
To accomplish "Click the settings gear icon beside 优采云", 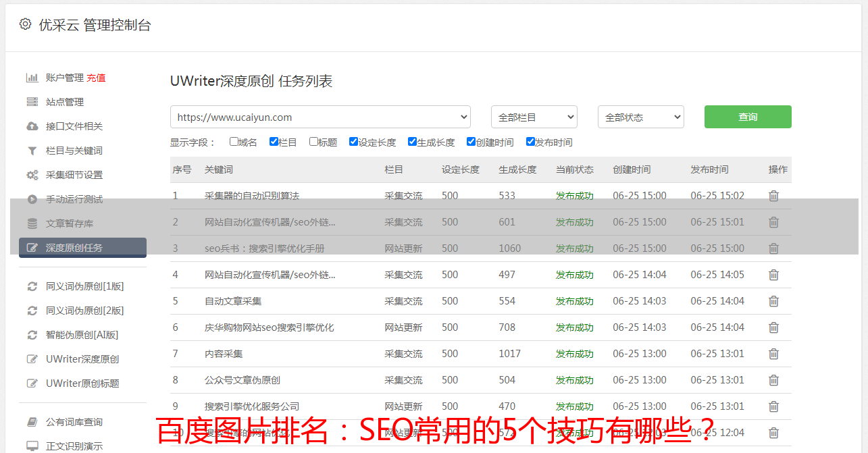I will [25, 24].
